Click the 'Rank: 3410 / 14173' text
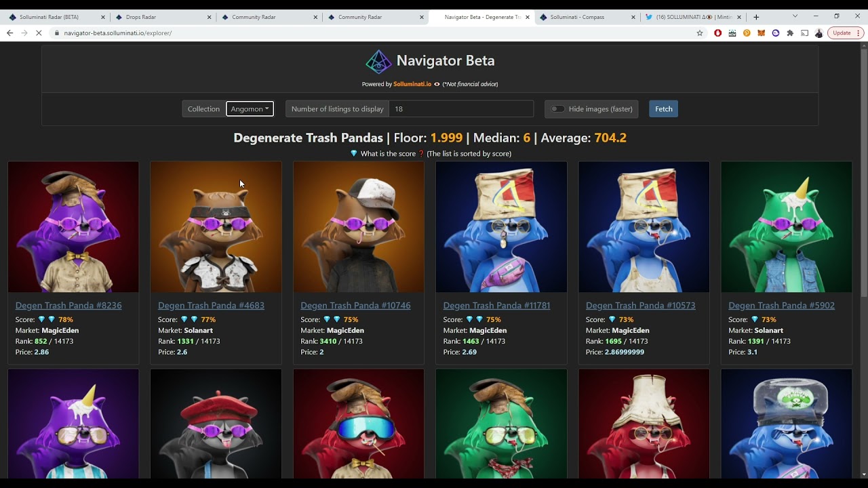868x488 pixels. (x=328, y=342)
